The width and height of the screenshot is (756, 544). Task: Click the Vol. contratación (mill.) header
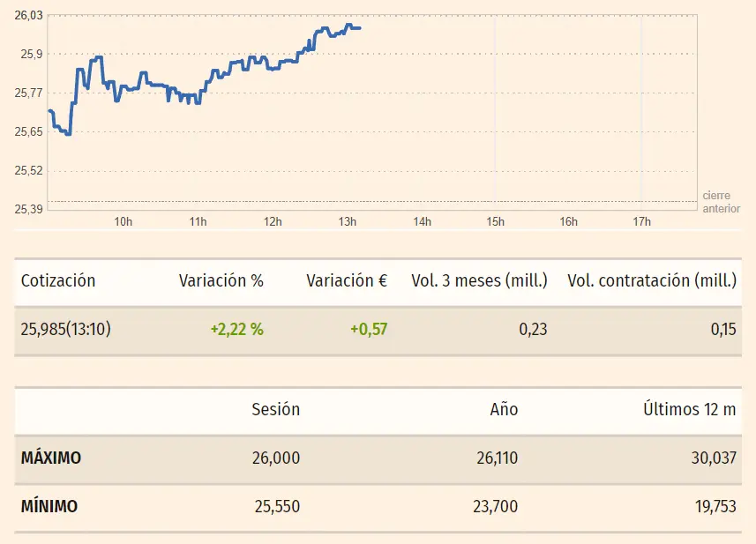click(651, 281)
